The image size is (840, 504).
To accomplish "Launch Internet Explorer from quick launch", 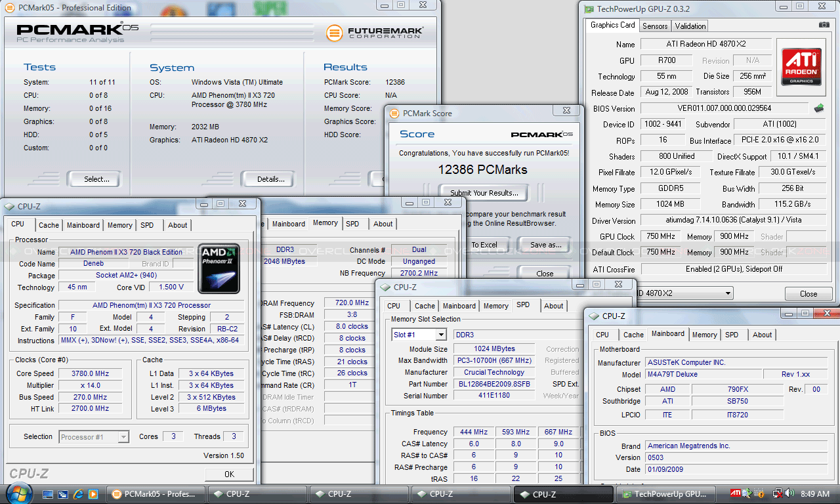I will (x=78, y=493).
